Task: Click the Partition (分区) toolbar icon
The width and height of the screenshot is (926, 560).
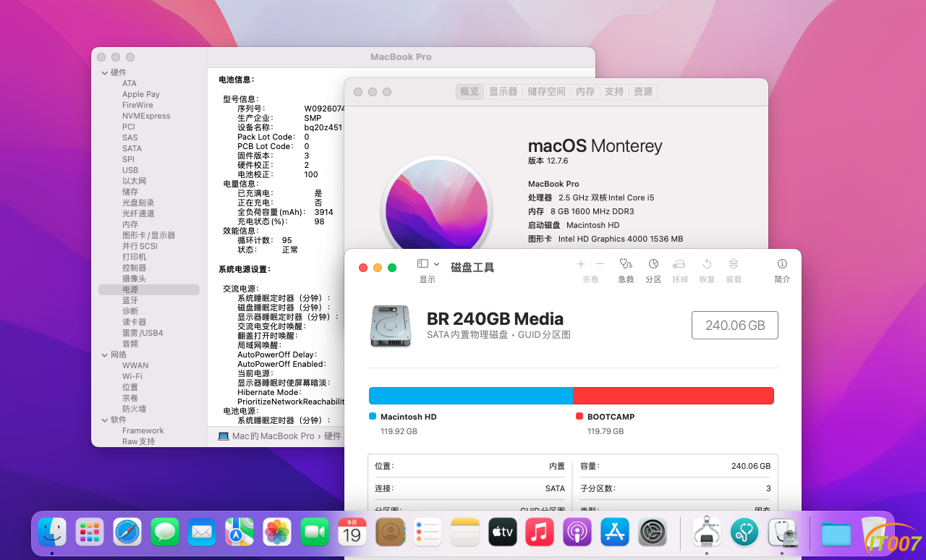Action: [x=653, y=265]
